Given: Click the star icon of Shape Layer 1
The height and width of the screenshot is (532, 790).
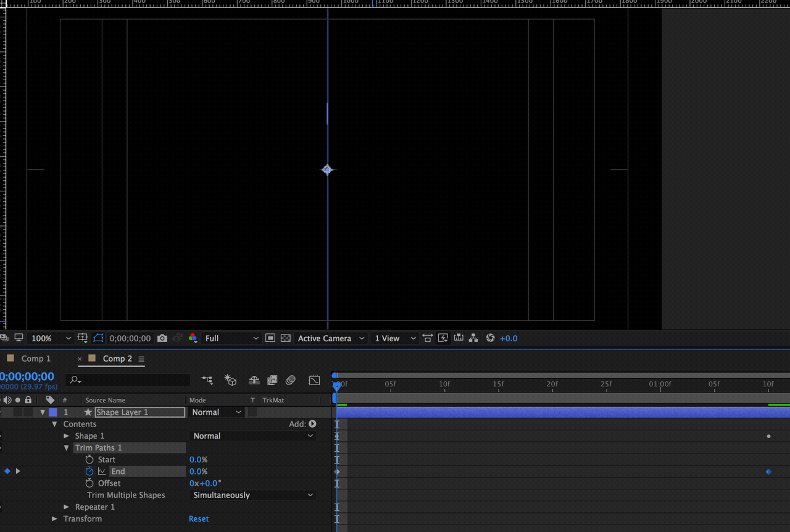Looking at the screenshot, I should (x=88, y=412).
